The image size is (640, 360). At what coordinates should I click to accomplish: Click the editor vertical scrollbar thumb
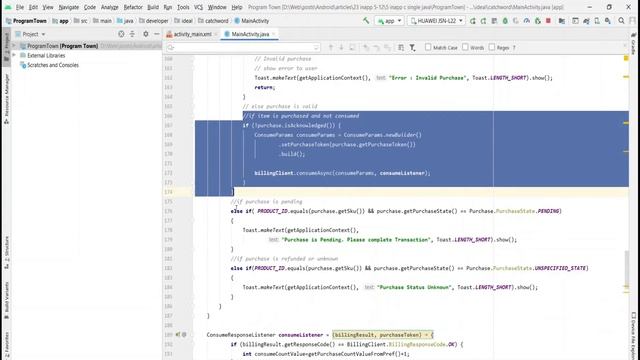tap(627, 268)
